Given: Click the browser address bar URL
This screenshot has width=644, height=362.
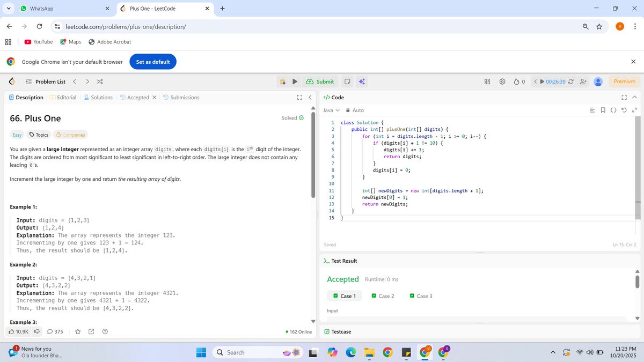Looking at the screenshot, I should 126,26.
